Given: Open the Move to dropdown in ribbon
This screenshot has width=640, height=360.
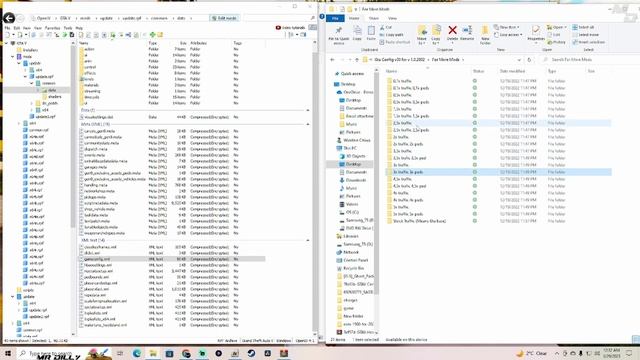Looking at the screenshot, I should pyautogui.click(x=422, y=35).
